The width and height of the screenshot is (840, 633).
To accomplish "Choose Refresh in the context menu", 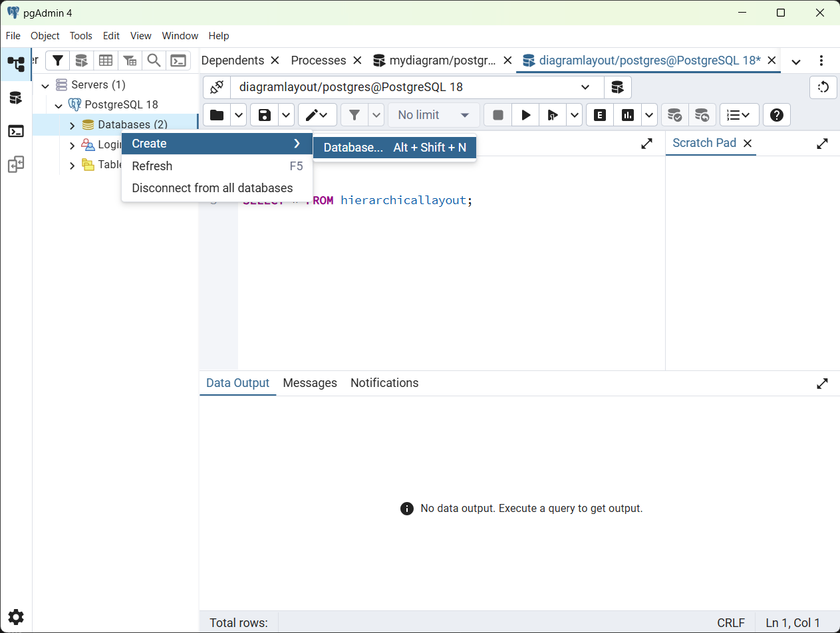I will (217, 166).
